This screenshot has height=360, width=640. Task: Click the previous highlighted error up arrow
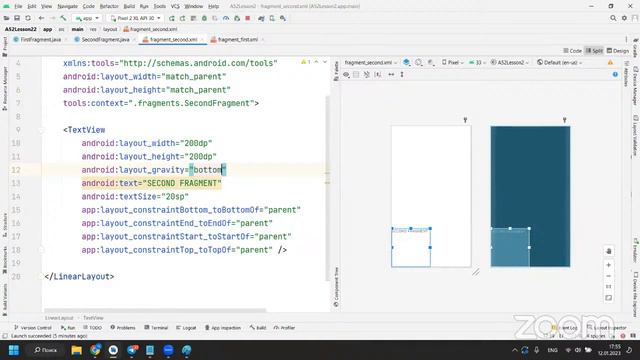(316, 62)
